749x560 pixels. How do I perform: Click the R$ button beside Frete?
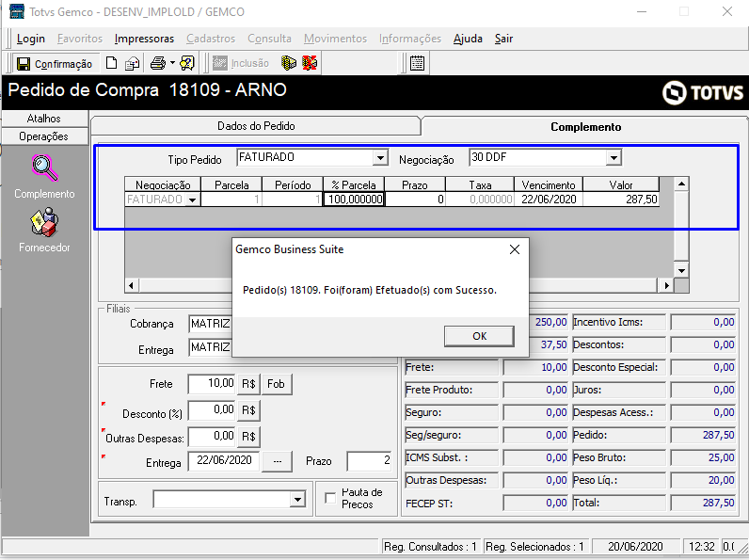click(x=248, y=384)
